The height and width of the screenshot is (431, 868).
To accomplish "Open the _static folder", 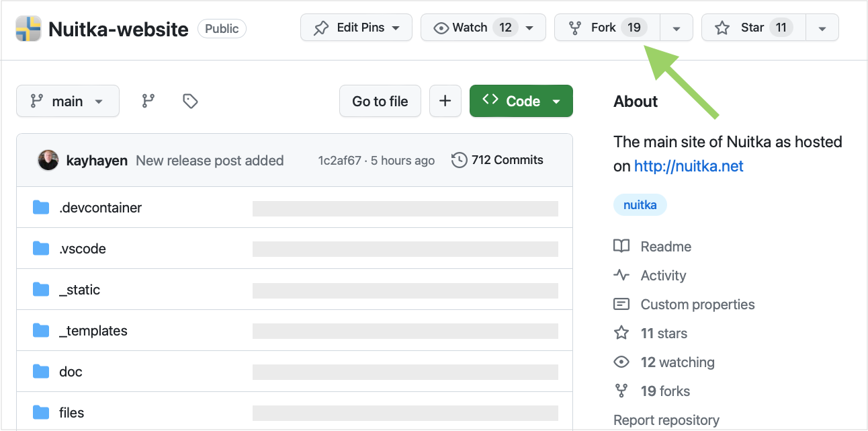I will [x=79, y=290].
